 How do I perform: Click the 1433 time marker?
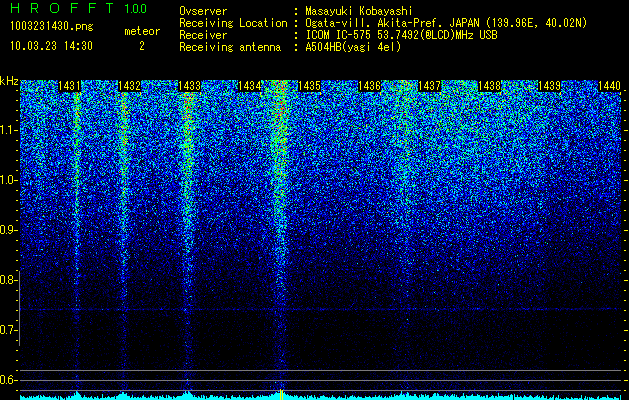click(x=189, y=86)
